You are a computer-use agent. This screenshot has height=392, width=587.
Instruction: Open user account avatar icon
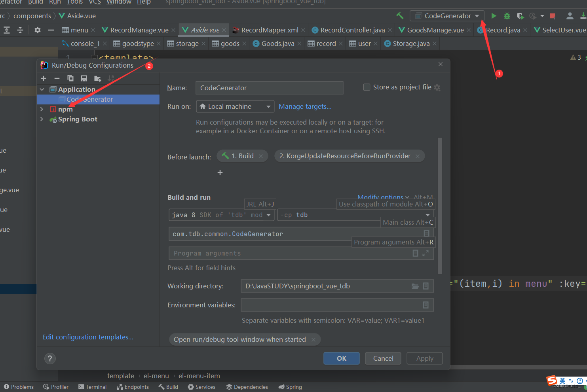coord(570,16)
